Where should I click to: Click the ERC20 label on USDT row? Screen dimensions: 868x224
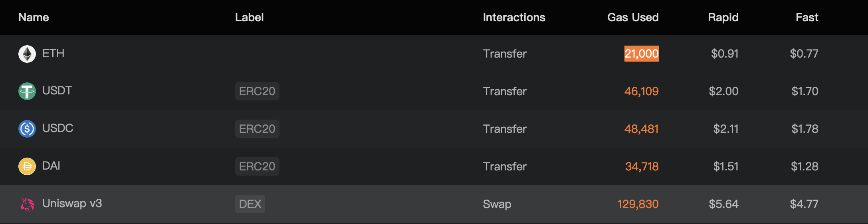tap(257, 91)
